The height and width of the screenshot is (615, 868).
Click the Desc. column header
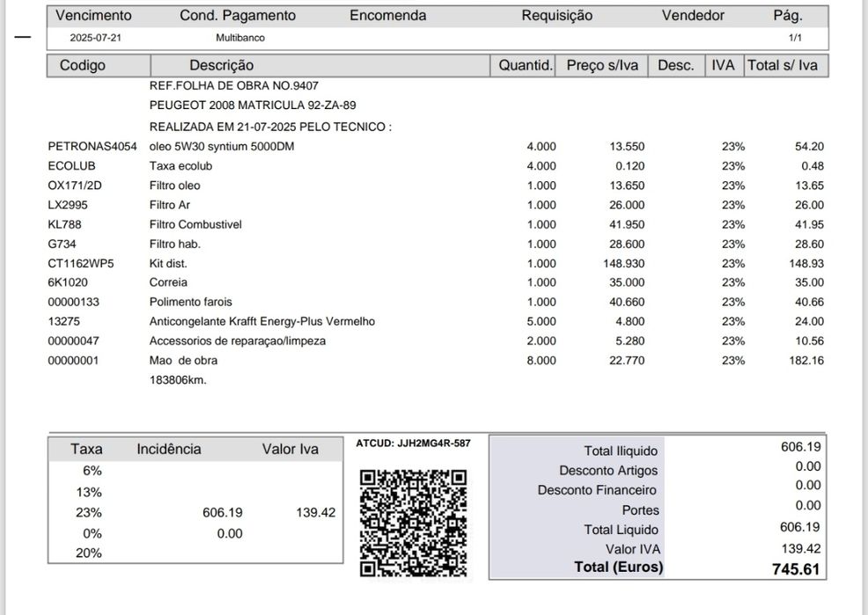click(676, 65)
